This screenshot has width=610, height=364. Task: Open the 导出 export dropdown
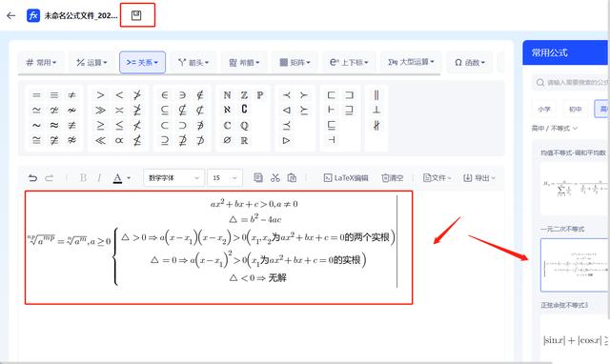tap(479, 178)
